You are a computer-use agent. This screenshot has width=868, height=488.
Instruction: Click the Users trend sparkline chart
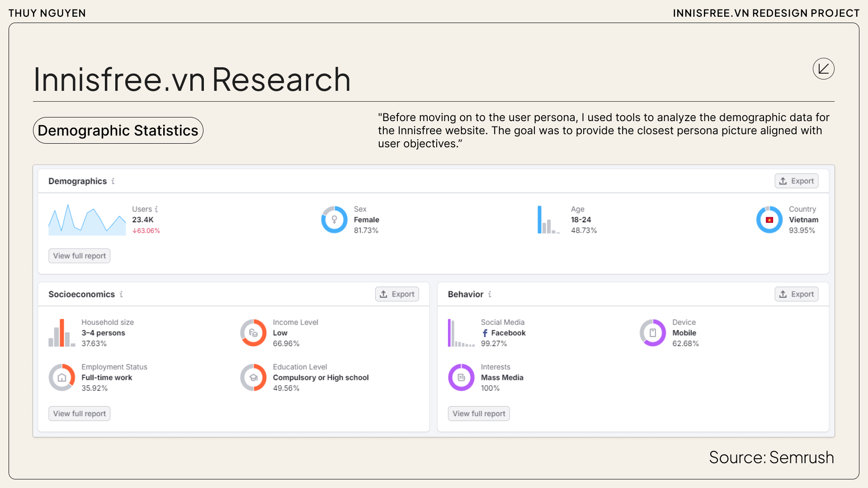[x=87, y=220]
